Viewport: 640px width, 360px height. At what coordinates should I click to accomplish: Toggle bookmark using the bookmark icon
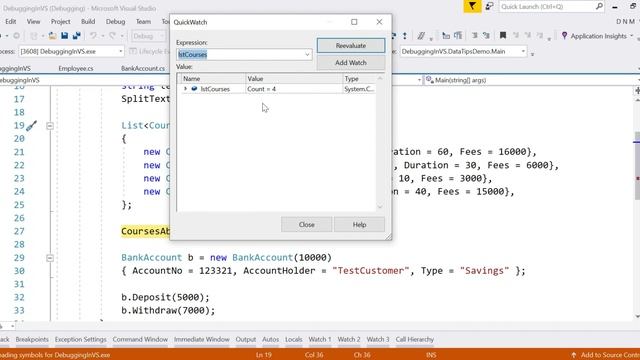503,36
